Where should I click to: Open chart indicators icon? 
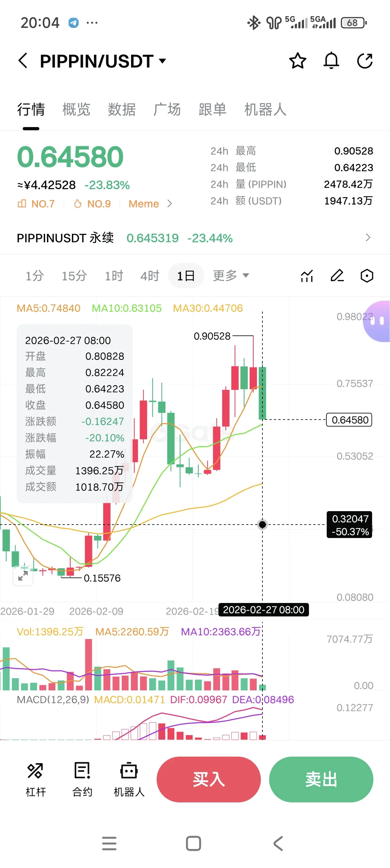tap(307, 276)
